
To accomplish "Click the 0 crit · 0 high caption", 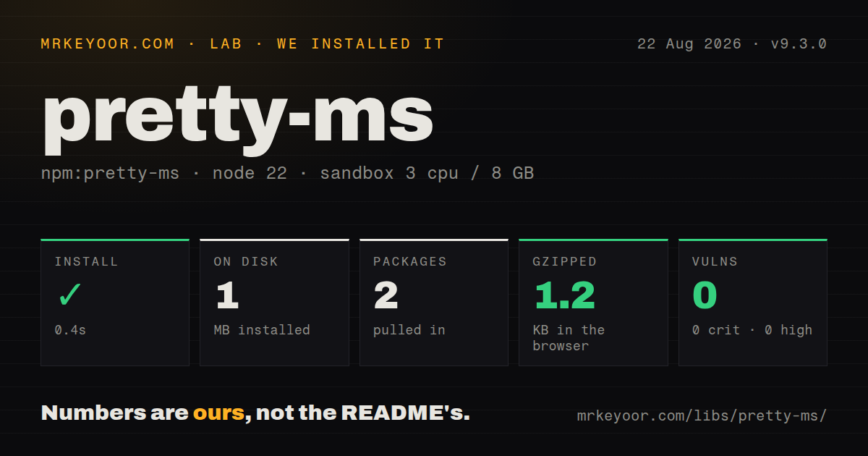I will [752, 330].
